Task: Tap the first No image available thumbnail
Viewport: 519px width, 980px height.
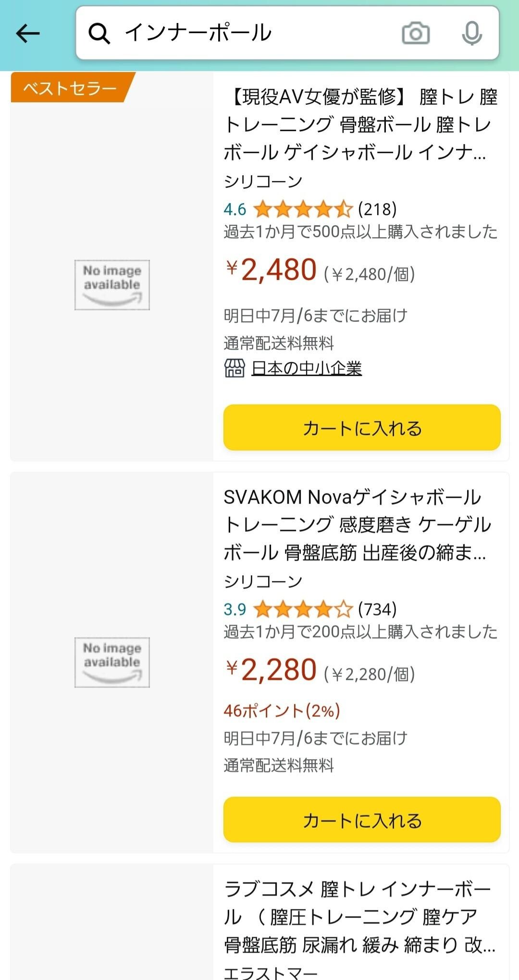Action: (112, 284)
